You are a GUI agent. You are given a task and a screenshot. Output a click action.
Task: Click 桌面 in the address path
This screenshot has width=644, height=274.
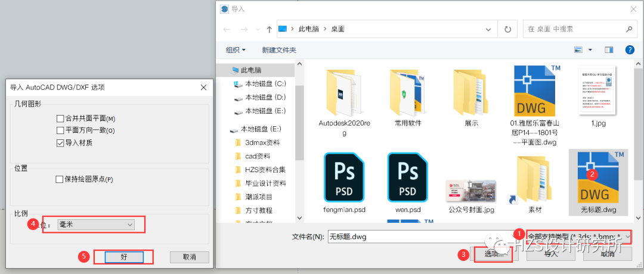(x=338, y=30)
